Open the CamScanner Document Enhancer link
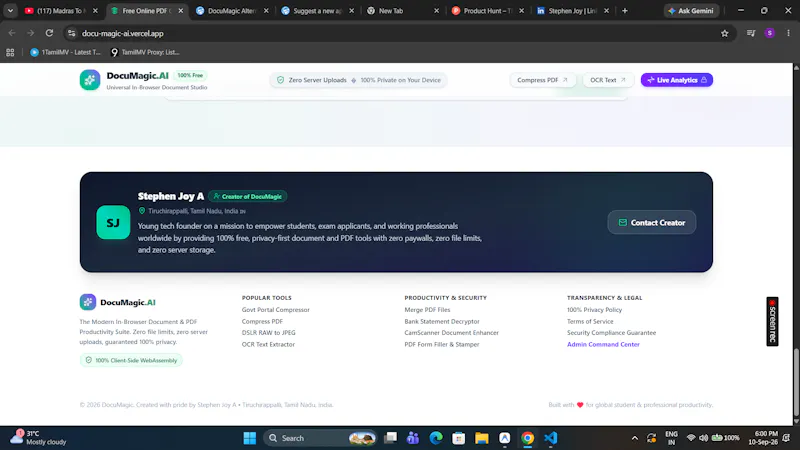Screen dimensions: 800x450 point(452,333)
